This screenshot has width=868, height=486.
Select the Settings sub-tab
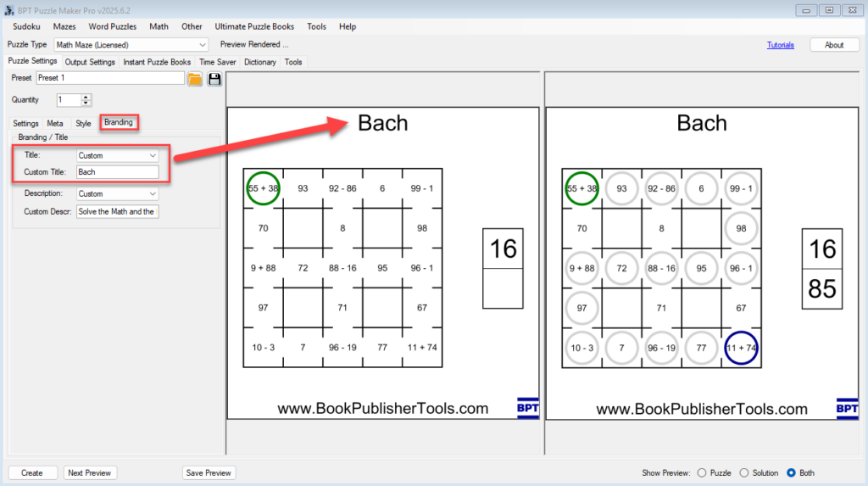click(25, 124)
